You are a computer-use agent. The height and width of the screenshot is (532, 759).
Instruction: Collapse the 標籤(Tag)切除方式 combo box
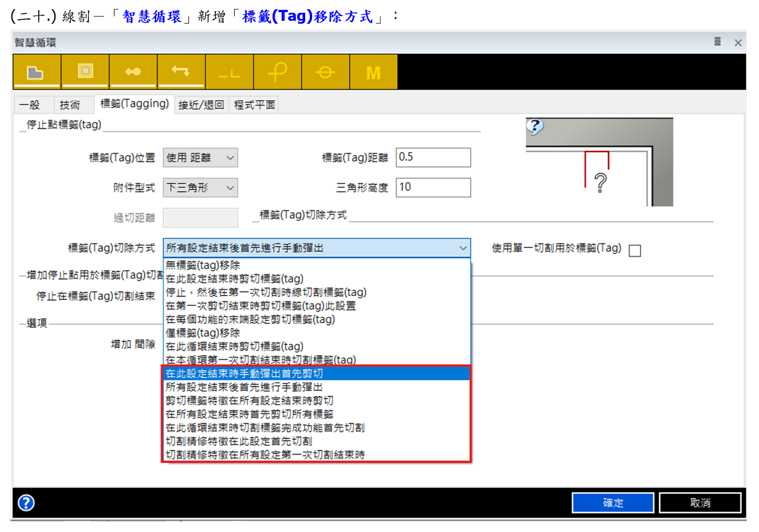tap(462, 248)
